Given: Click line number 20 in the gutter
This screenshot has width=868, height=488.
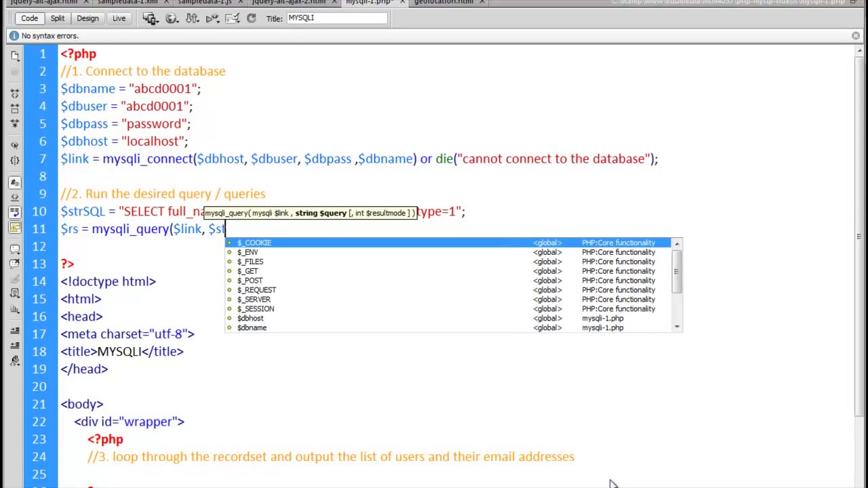Looking at the screenshot, I should click(x=39, y=386).
